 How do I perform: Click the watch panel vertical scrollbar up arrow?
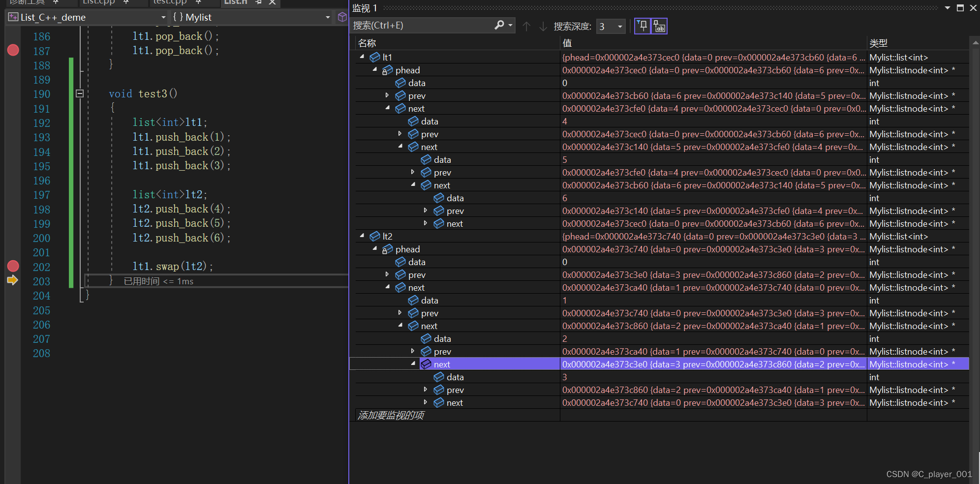click(x=975, y=43)
